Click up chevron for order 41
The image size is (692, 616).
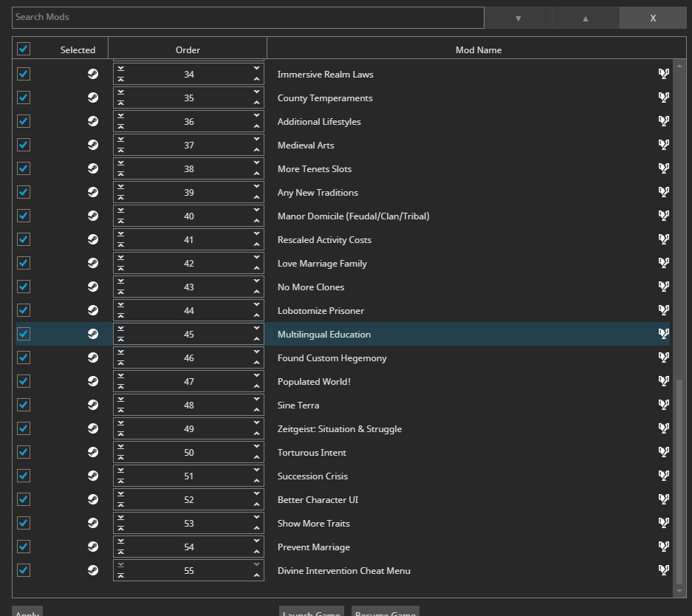(256, 244)
